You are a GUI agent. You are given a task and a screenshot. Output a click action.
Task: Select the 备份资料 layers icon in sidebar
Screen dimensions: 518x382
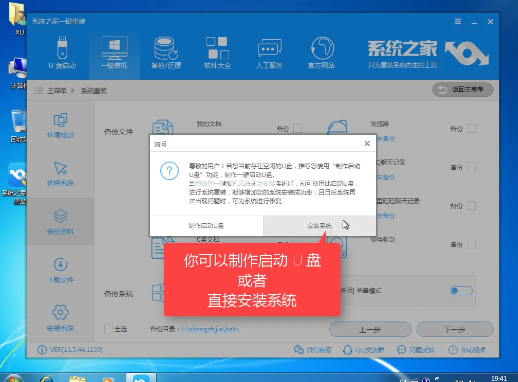[60, 216]
